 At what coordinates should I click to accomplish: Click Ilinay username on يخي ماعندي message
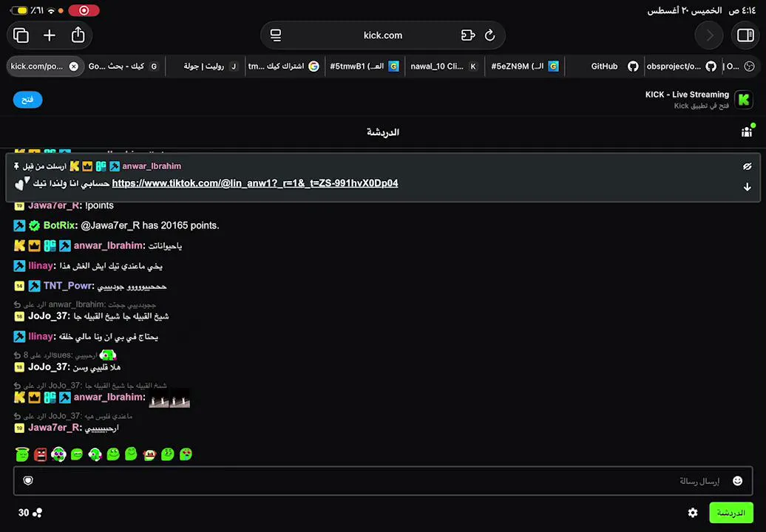point(41,266)
